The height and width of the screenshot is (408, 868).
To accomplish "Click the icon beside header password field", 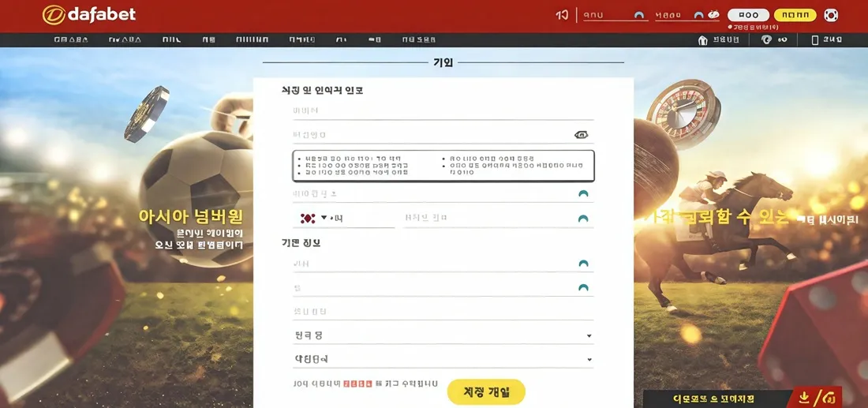I will coord(713,15).
